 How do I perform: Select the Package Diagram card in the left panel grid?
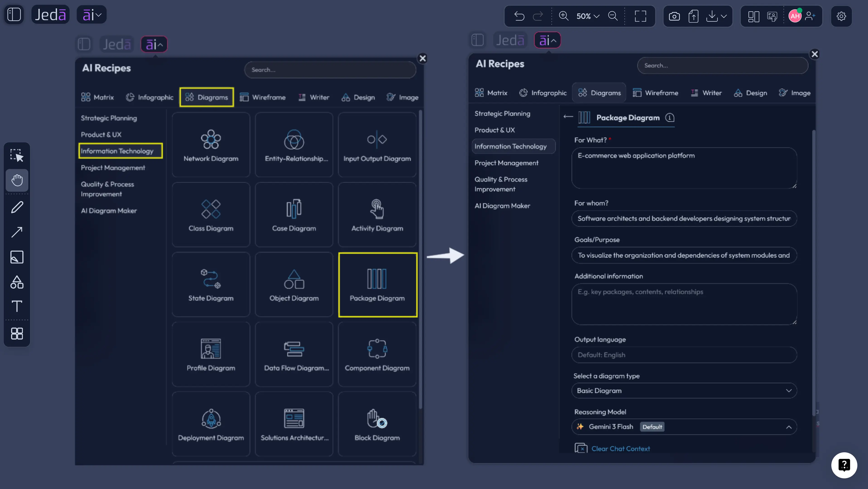tap(378, 285)
